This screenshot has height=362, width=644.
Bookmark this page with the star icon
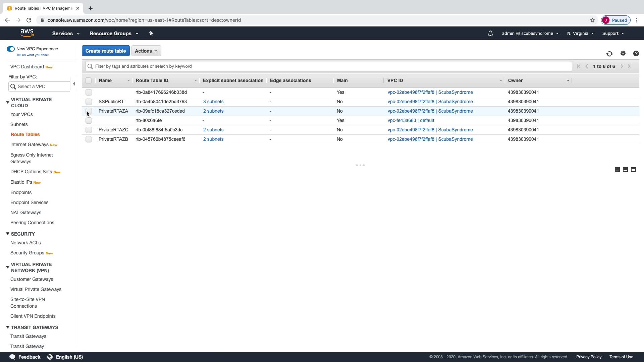click(592, 20)
